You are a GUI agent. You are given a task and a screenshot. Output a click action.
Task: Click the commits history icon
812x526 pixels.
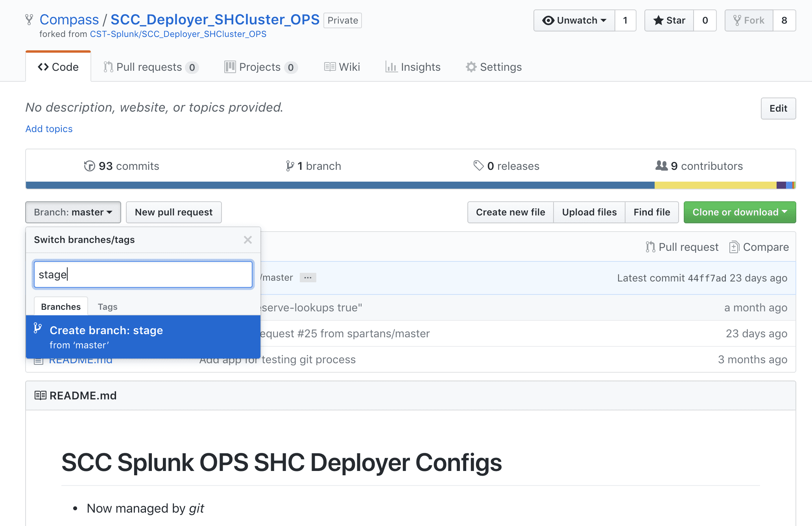click(89, 166)
